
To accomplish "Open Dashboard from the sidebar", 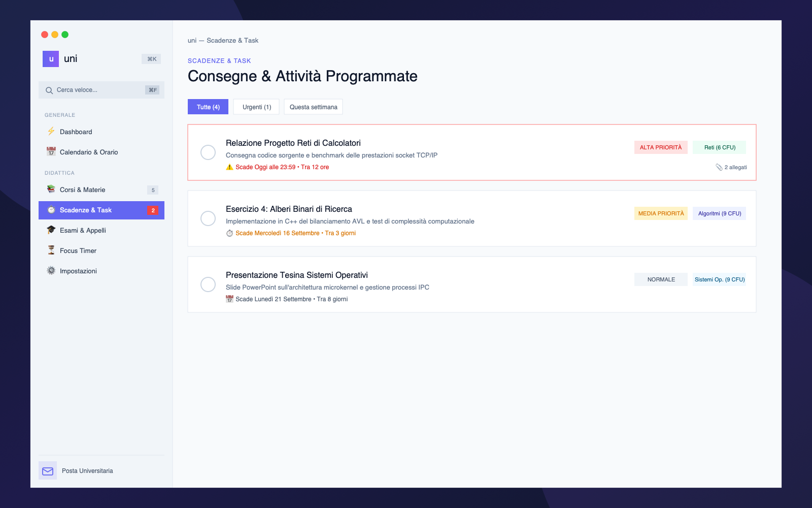I will click(x=101, y=132).
